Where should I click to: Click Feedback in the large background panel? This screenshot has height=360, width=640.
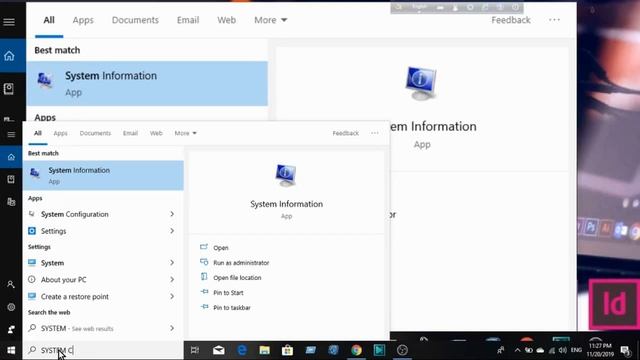point(511,20)
